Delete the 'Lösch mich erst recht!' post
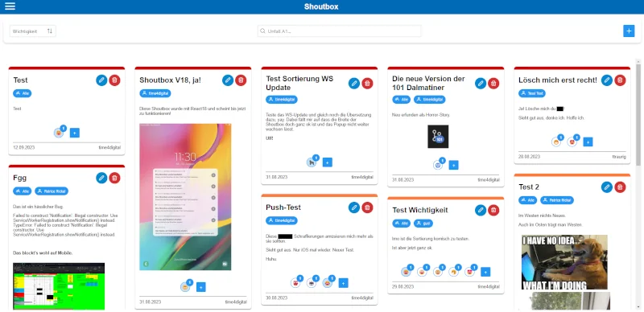Screen dimensions: 644x312 pos(620,80)
